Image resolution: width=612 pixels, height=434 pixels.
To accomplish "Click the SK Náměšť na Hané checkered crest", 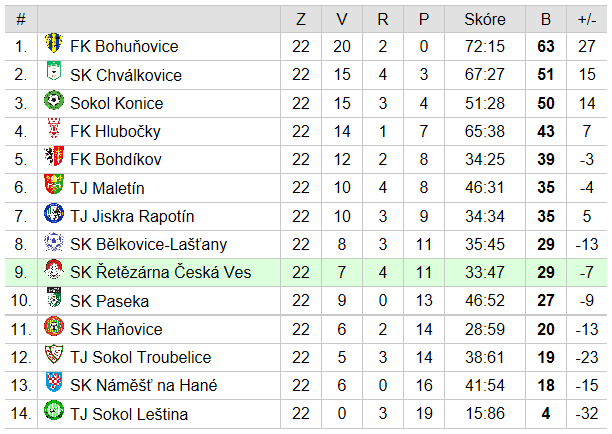I will click(x=54, y=382).
